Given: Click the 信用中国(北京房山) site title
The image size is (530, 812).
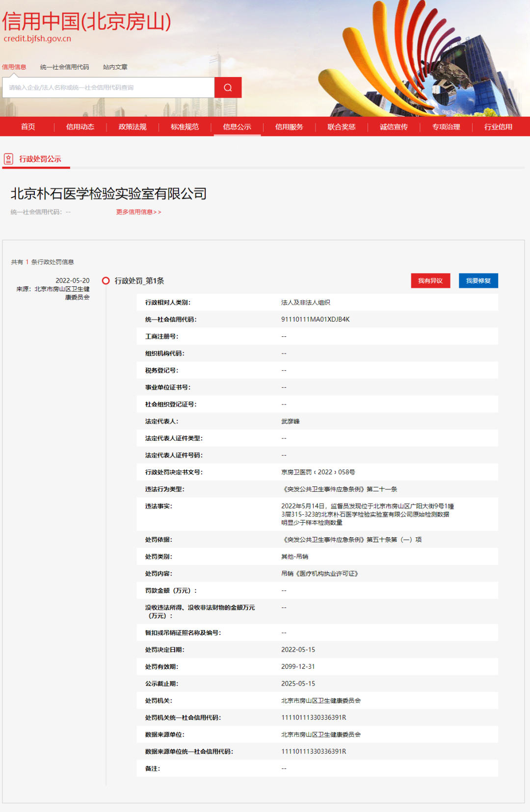Looking at the screenshot, I should click(86, 21).
